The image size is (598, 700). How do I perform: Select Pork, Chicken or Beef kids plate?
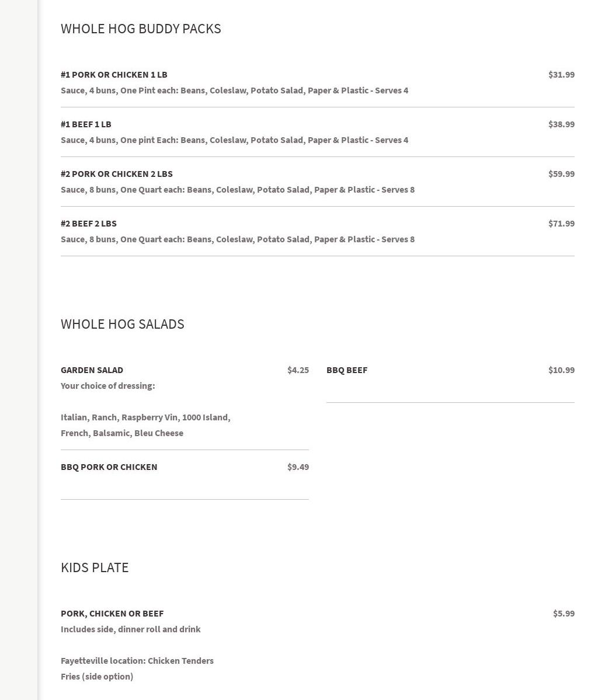coord(112,614)
